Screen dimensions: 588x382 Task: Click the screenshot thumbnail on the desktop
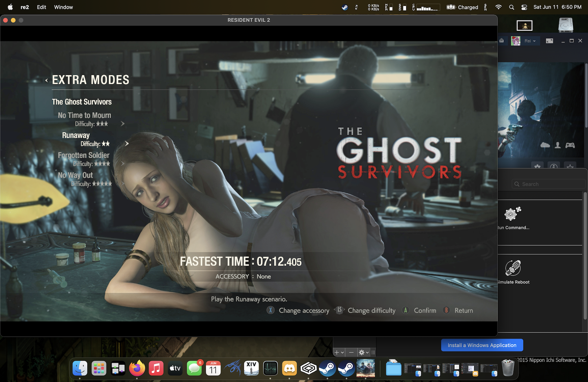(524, 25)
